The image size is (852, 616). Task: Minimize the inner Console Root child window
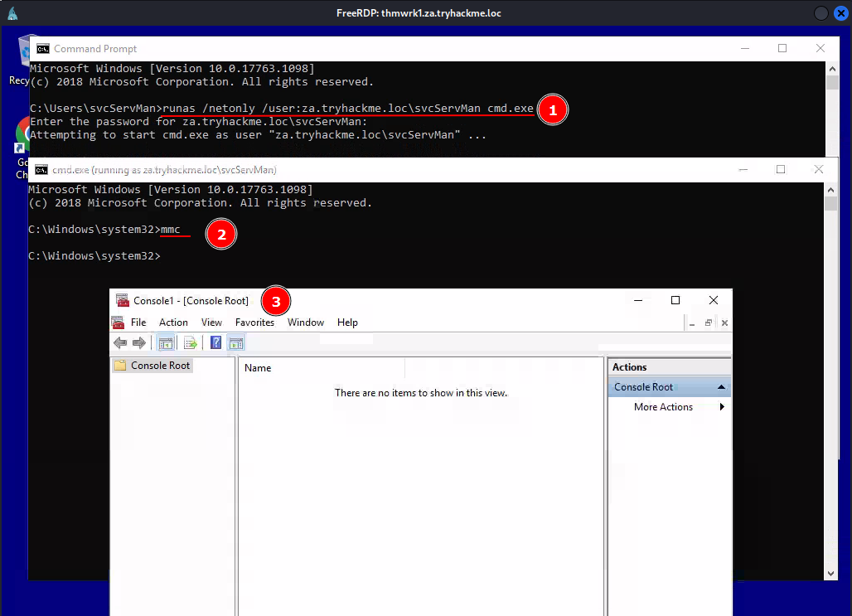[x=692, y=323]
